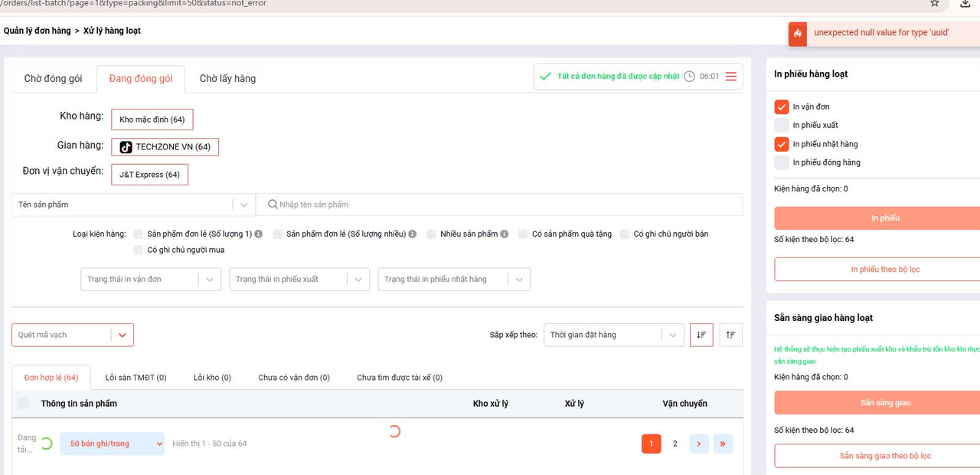Open the Lỗi kho (0) tab

(212, 378)
